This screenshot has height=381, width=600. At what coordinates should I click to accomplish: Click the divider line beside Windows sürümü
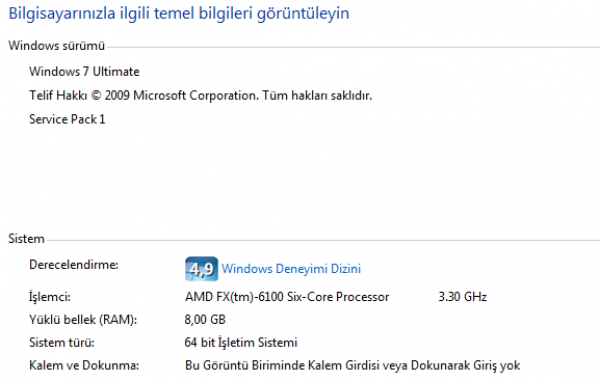click(x=354, y=47)
